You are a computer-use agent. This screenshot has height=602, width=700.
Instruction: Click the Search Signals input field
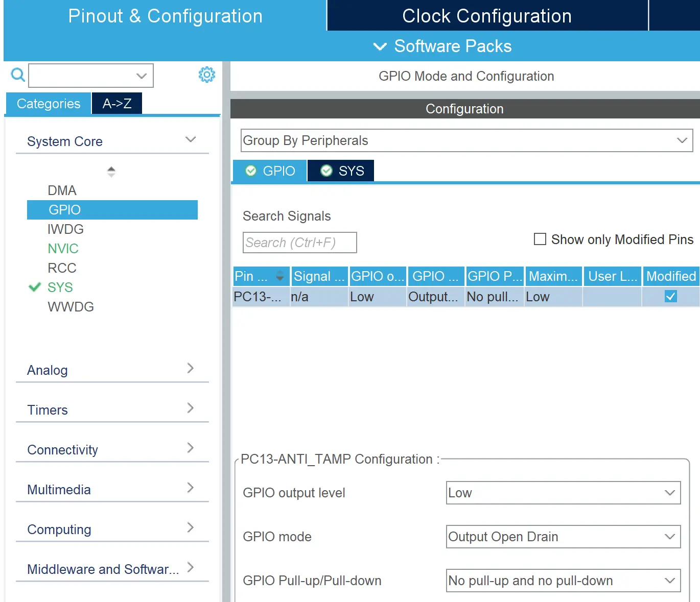299,243
